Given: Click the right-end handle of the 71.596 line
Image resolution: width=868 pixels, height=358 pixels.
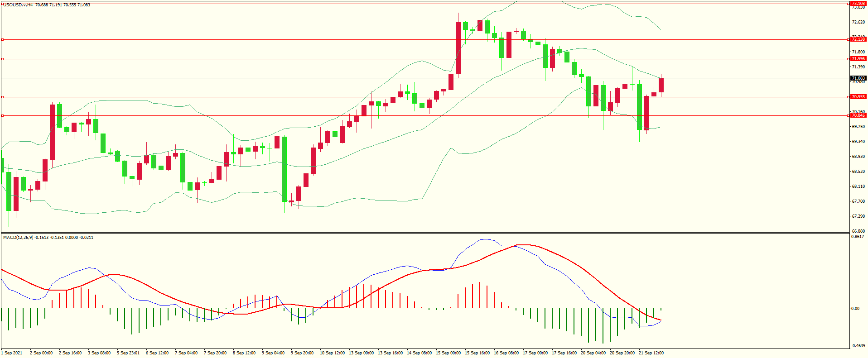Looking at the screenshot, I should click(x=848, y=59).
